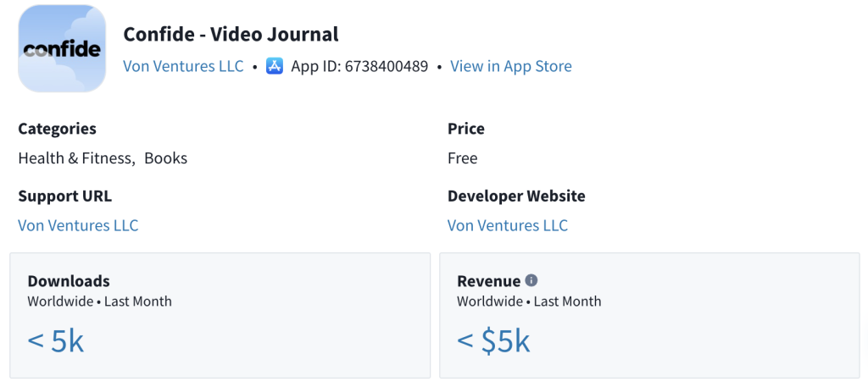Open the Von Ventures LLC link under Support URL
This screenshot has height=387, width=868.
pos(78,225)
